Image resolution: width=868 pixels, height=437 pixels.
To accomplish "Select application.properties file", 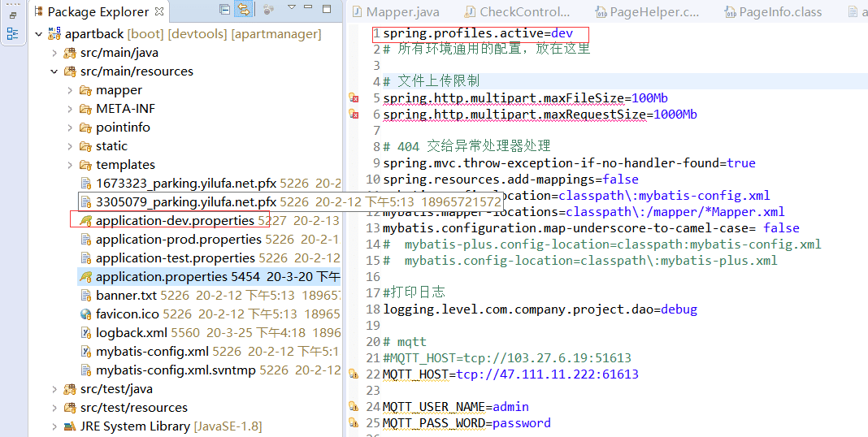I will click(x=162, y=277).
